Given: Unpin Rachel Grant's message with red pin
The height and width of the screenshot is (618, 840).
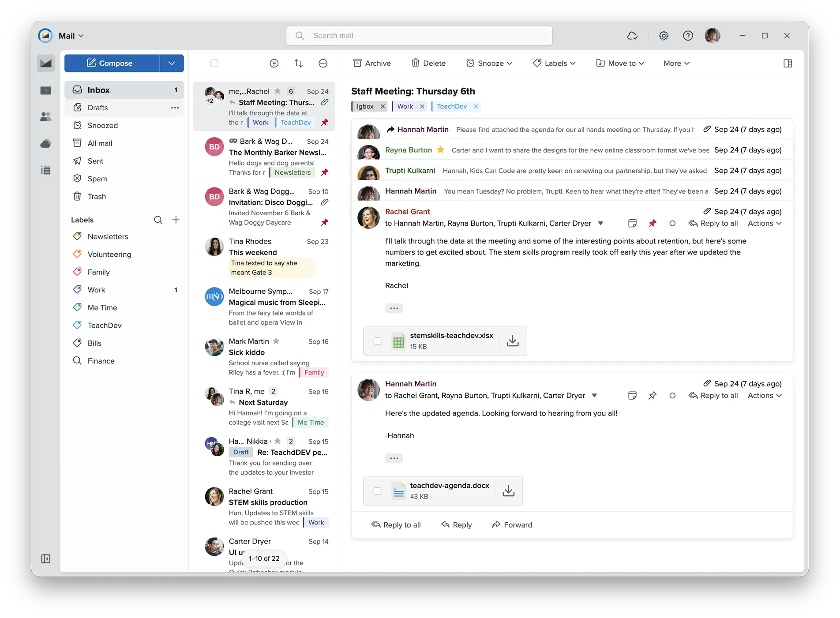Looking at the screenshot, I should coord(652,223).
